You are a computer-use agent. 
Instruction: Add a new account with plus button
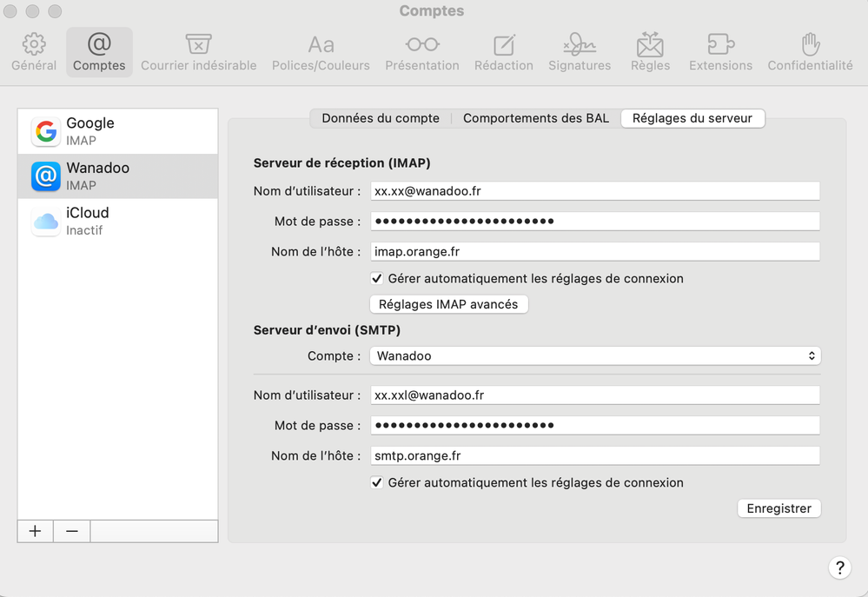pos(36,531)
